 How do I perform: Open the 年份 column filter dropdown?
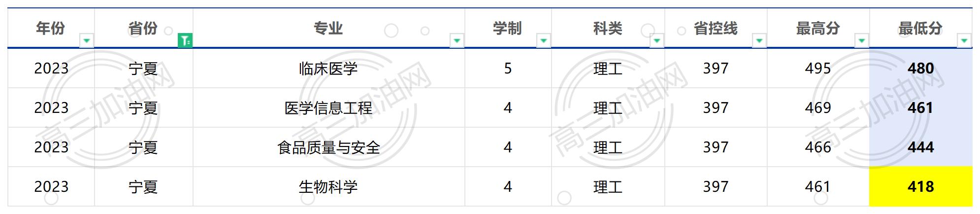click(87, 40)
